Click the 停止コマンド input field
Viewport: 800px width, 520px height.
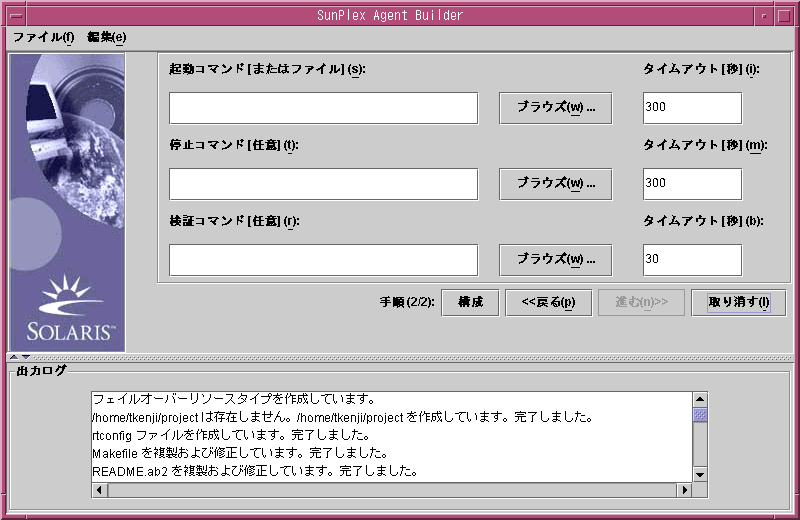(x=323, y=184)
